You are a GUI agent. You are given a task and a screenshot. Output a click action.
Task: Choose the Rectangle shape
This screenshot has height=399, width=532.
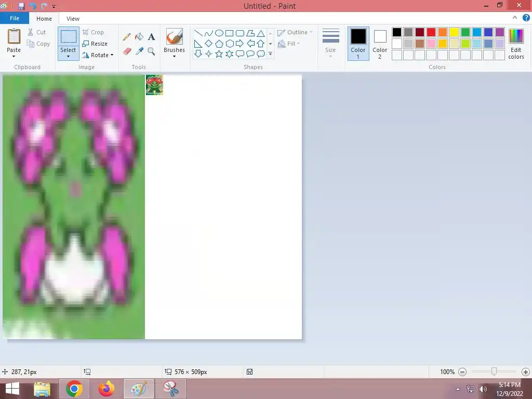tap(229, 33)
